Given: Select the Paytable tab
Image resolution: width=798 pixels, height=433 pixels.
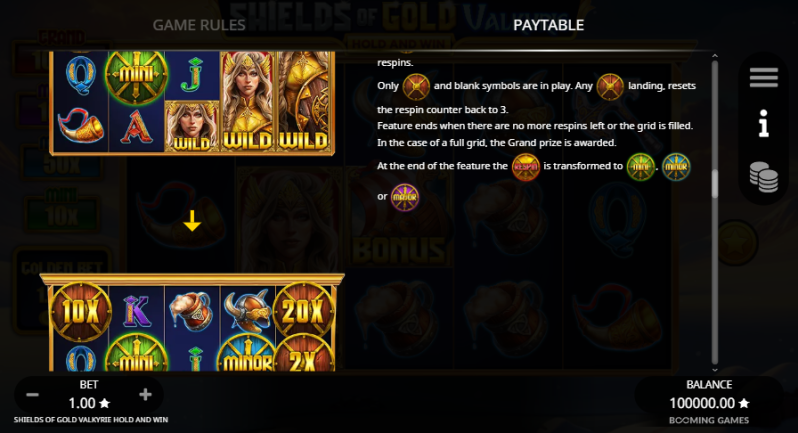Looking at the screenshot, I should click(x=549, y=25).
